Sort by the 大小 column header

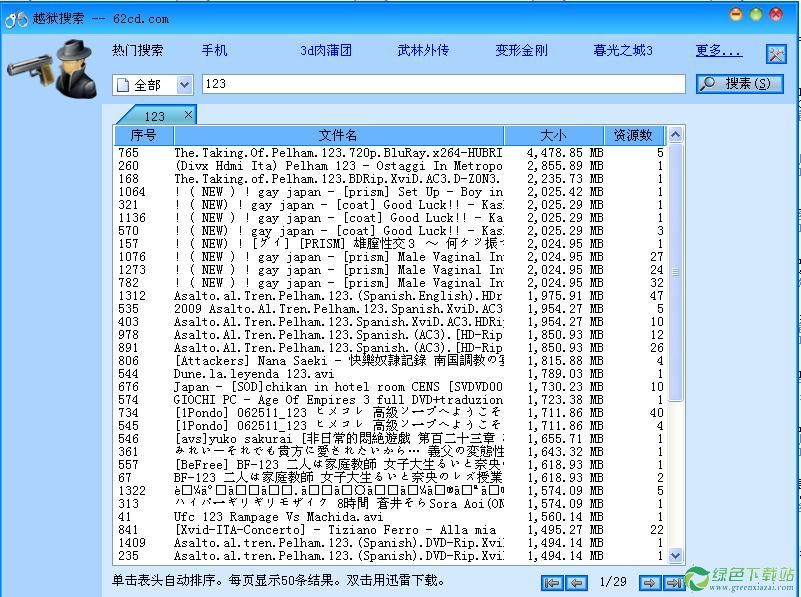click(x=554, y=135)
